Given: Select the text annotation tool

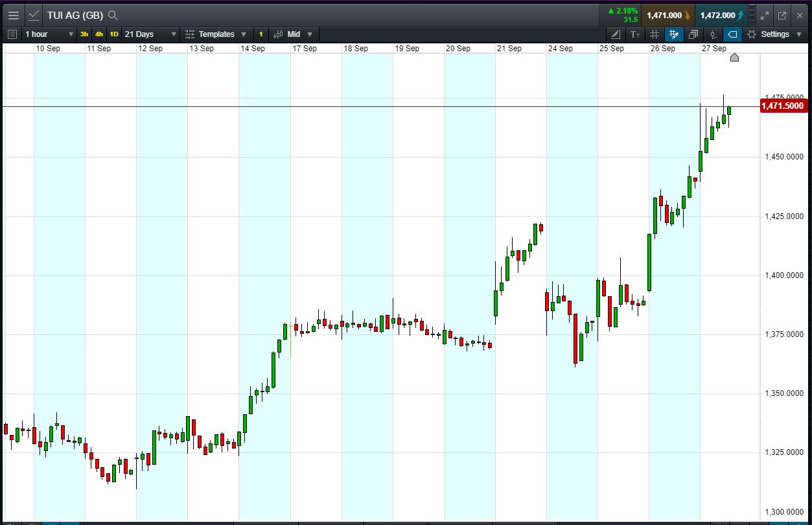Looking at the screenshot, I should pos(635,34).
